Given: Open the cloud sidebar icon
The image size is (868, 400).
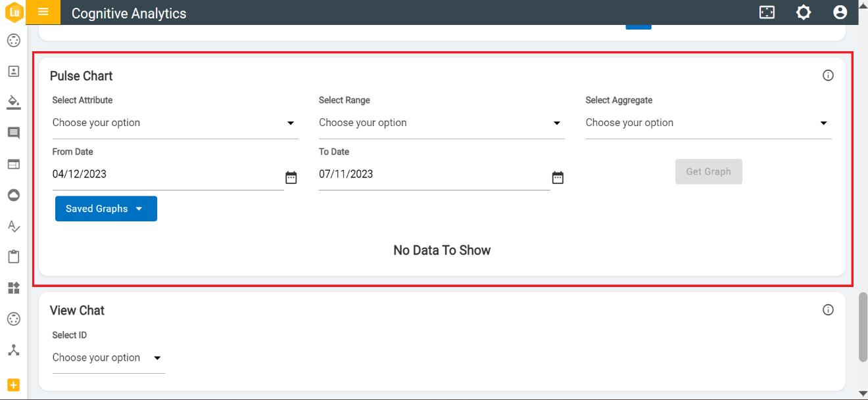Looking at the screenshot, I should 13,195.
